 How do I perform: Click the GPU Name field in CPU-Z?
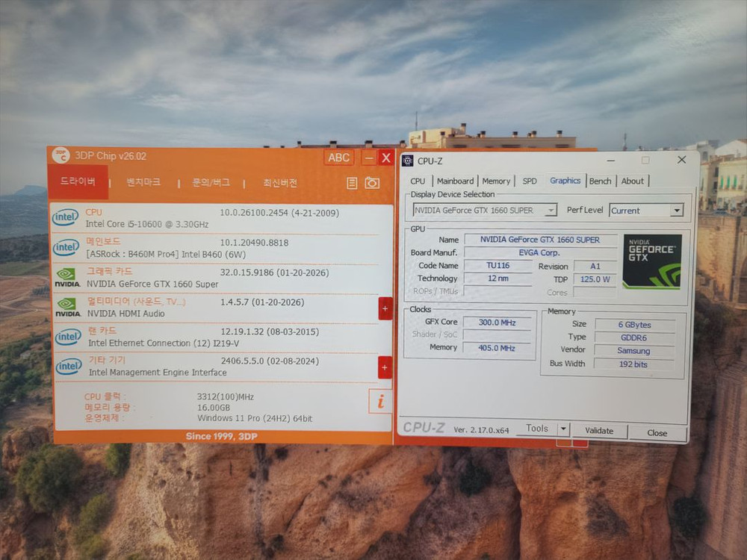click(540, 240)
